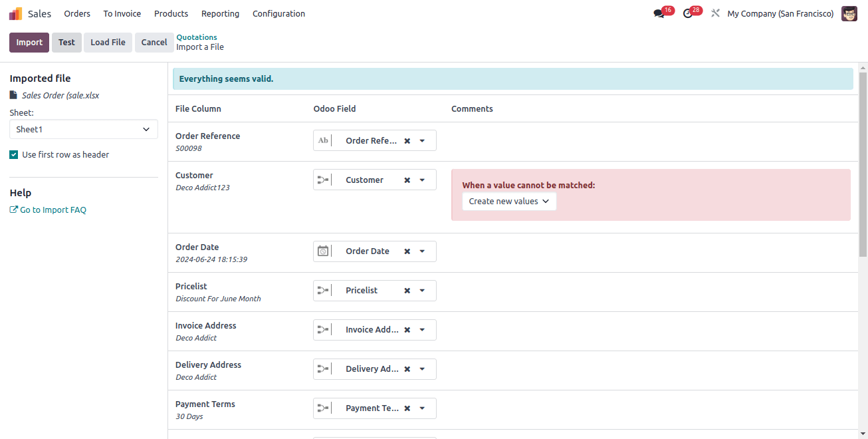Click the 2024-06-24 18:15:39 sample value
The image size is (868, 439).
(211, 259)
